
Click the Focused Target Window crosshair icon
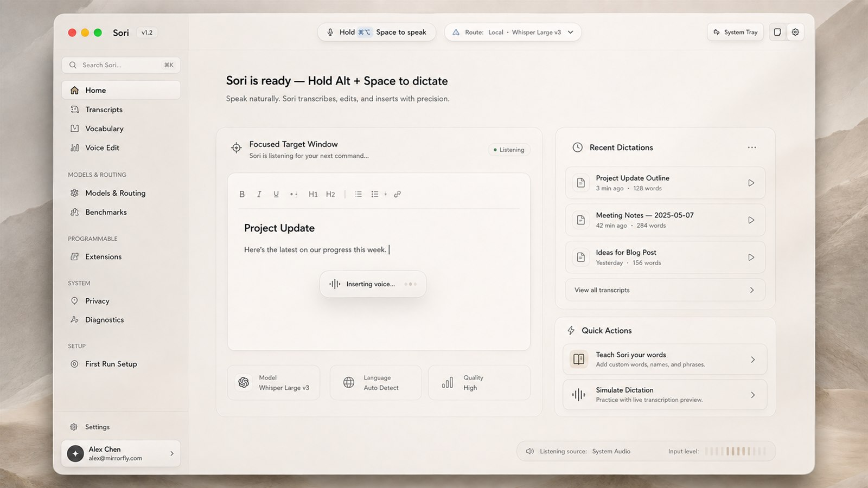coord(236,147)
